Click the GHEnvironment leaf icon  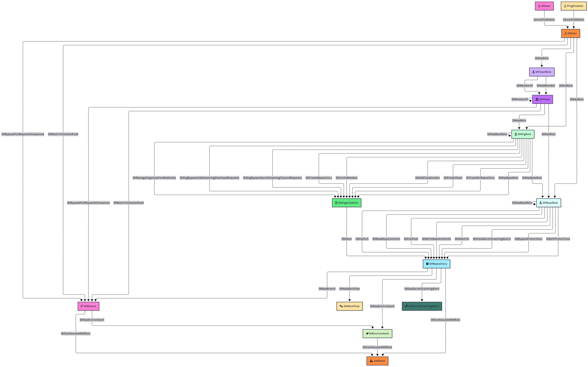(x=367, y=334)
